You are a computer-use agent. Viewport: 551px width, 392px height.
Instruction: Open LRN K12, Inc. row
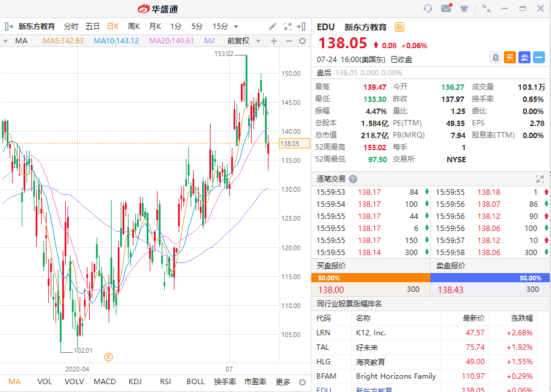coord(425,333)
